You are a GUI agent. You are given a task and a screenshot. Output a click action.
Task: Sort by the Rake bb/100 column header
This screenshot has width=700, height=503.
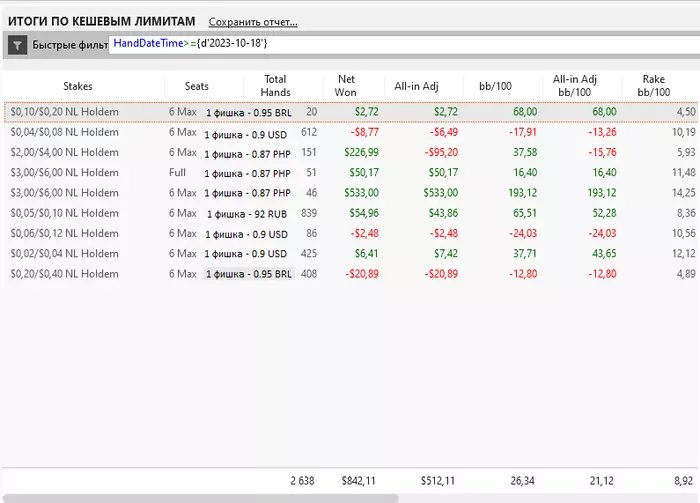[x=654, y=86]
